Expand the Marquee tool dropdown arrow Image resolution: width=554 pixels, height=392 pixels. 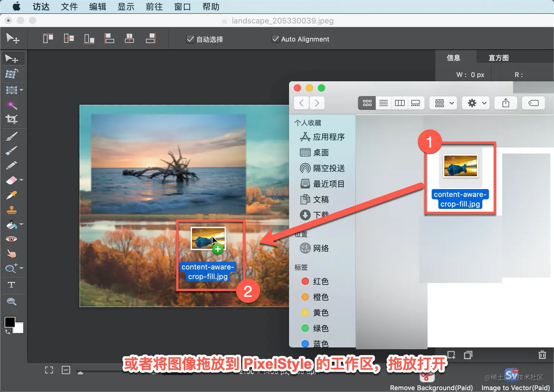[21, 90]
